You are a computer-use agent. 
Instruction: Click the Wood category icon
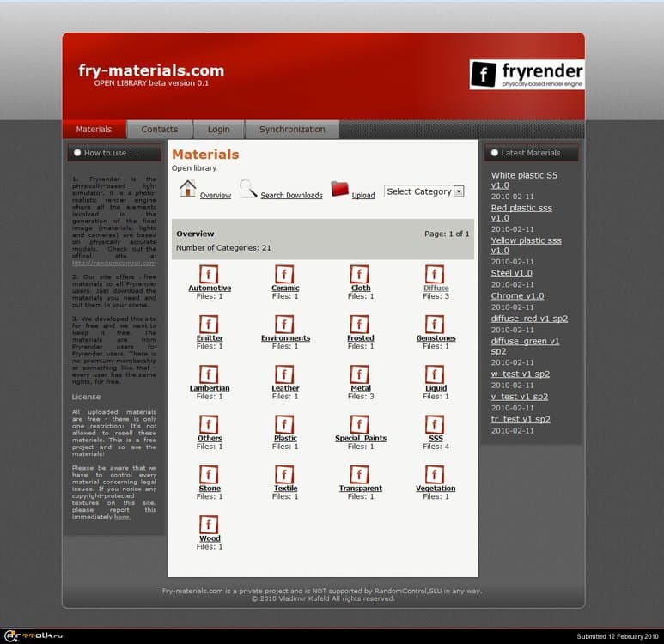209,524
